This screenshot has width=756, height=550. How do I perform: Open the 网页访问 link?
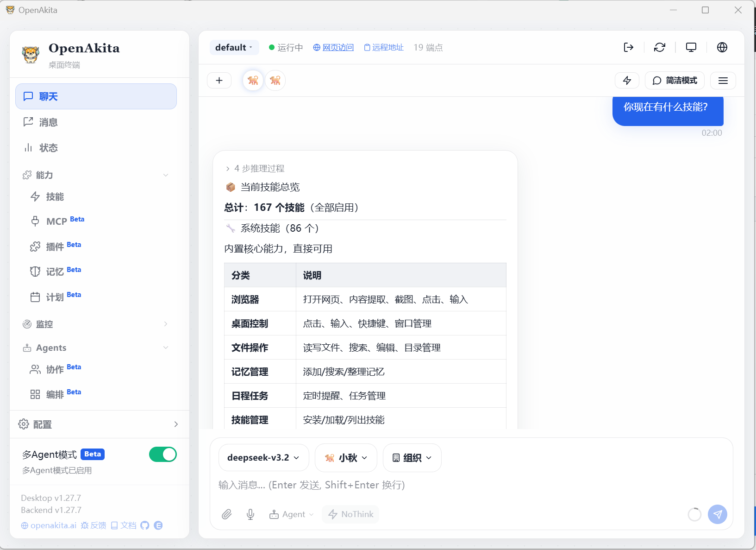pyautogui.click(x=333, y=47)
